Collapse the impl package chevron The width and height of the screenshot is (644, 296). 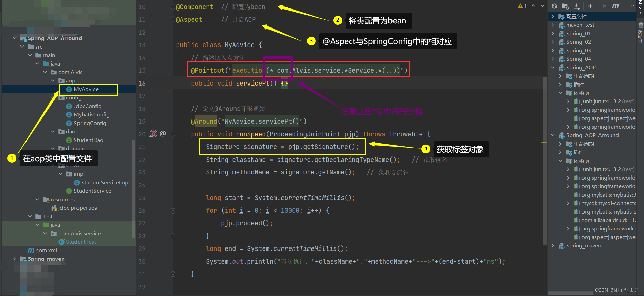click(x=60, y=174)
